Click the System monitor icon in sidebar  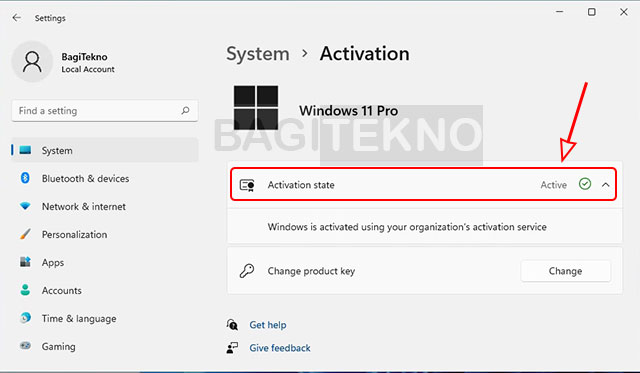[25, 150]
